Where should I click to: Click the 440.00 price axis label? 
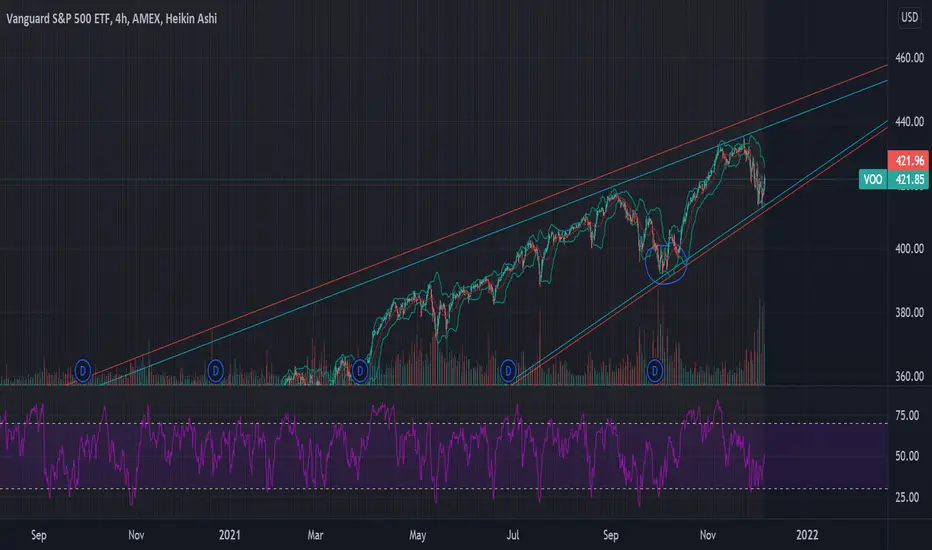pyautogui.click(x=909, y=122)
